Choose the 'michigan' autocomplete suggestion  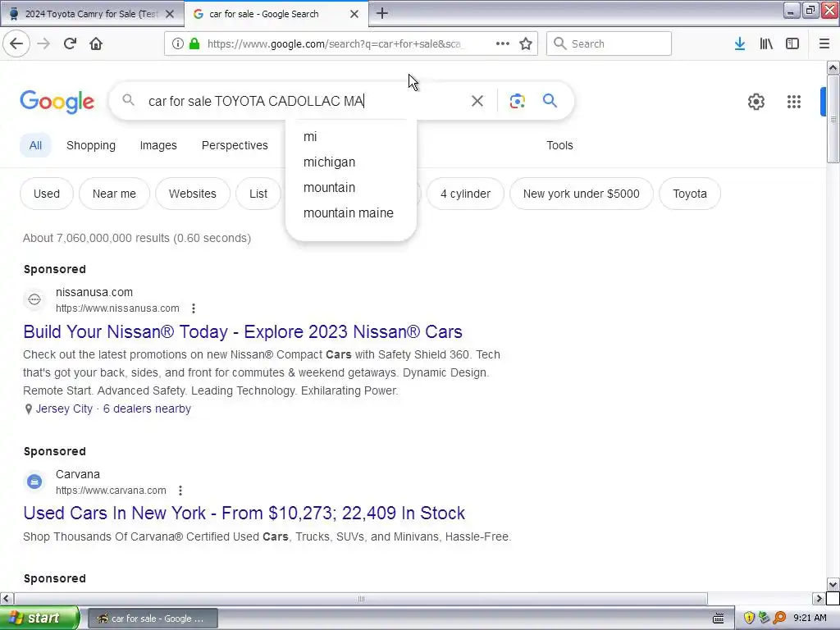tap(351, 162)
